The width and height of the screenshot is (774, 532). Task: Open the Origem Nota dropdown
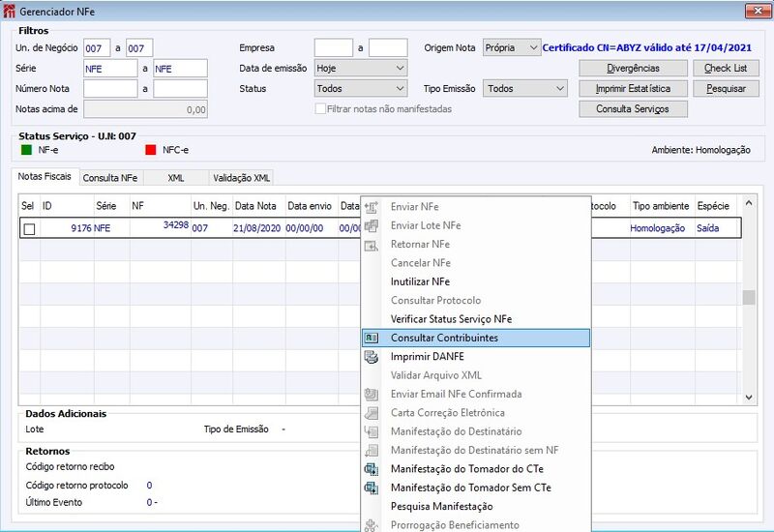click(x=512, y=47)
